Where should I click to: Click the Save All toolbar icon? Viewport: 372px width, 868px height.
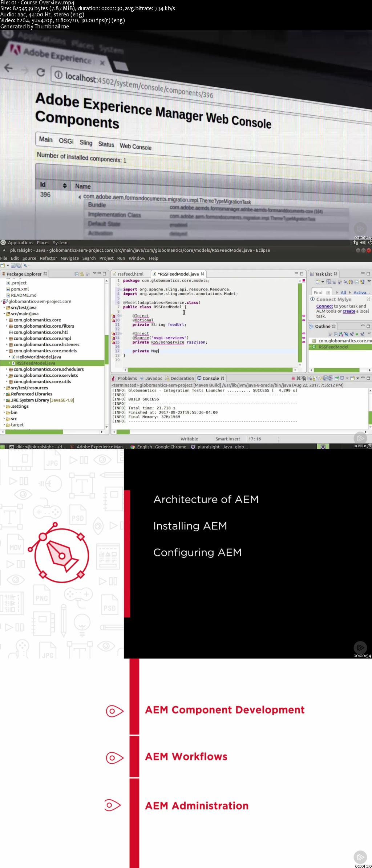click(x=19, y=265)
